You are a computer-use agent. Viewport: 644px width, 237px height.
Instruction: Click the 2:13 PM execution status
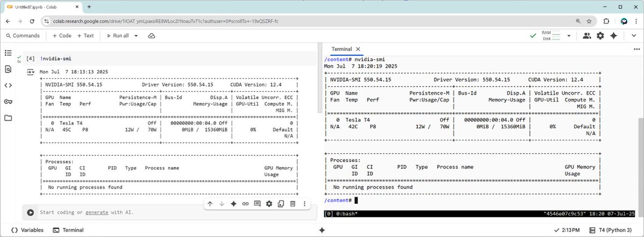[x=566, y=230]
